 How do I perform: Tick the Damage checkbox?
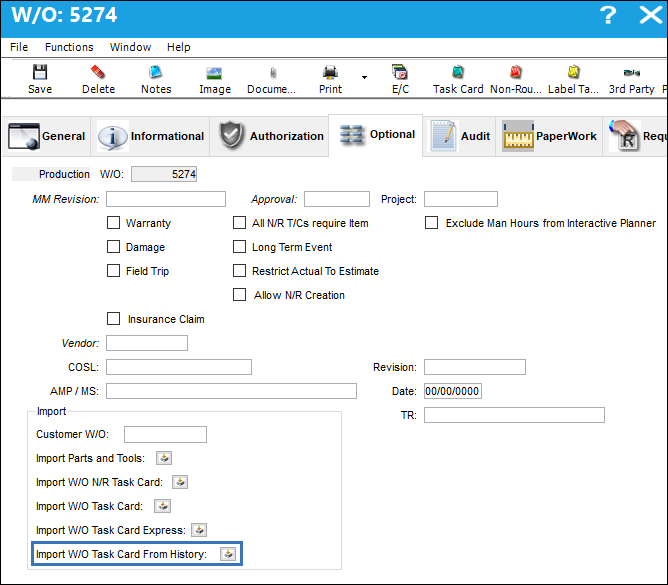tap(113, 247)
